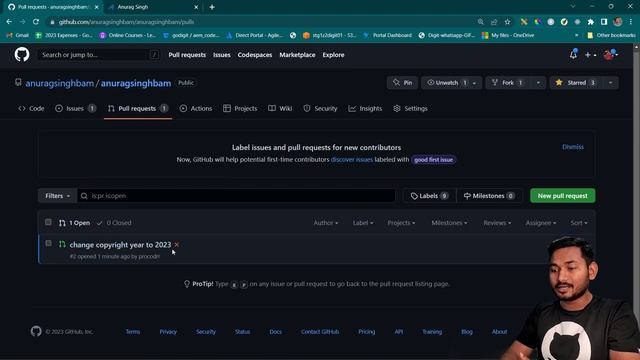Open Codespaces in top navigation
Screen dimensions: 640x360
[x=255, y=55]
